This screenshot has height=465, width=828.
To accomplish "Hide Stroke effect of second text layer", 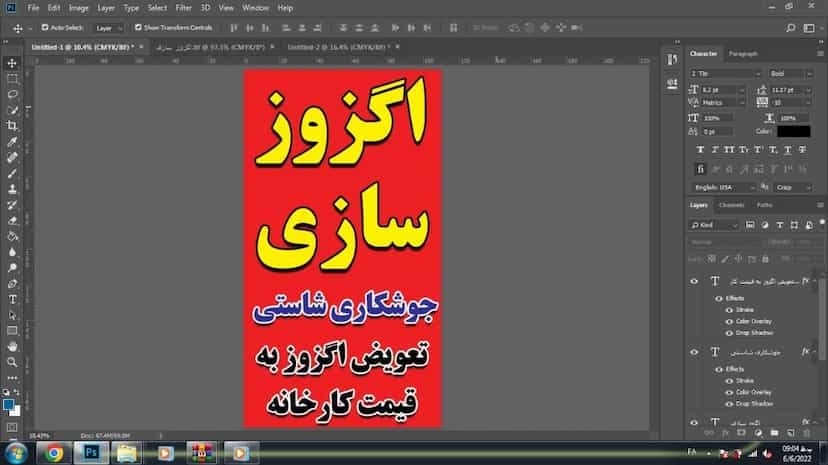I will (729, 381).
